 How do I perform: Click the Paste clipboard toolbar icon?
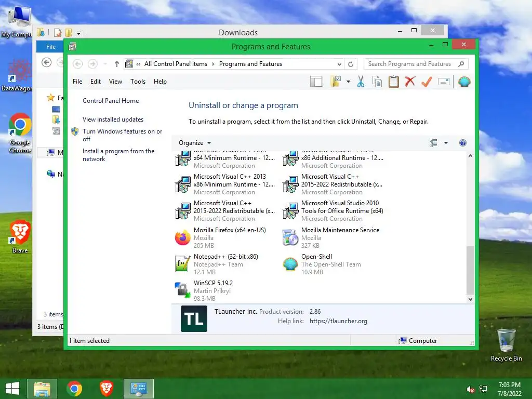pyautogui.click(x=394, y=82)
